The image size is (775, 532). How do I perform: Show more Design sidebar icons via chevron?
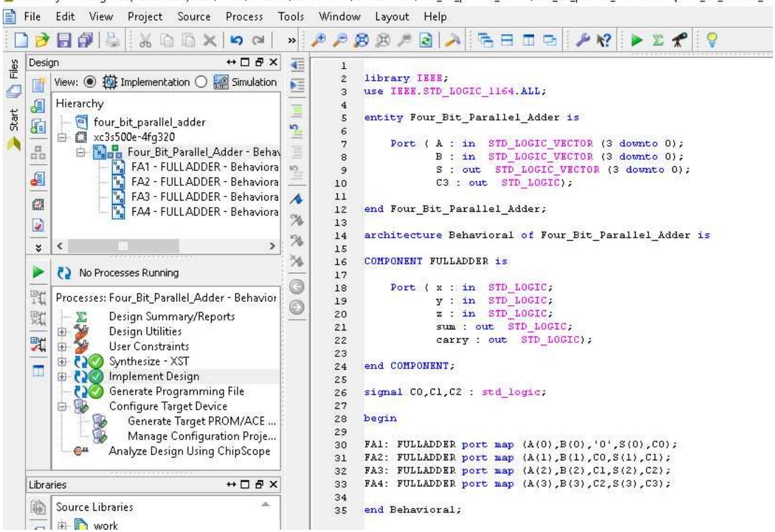tap(38, 247)
